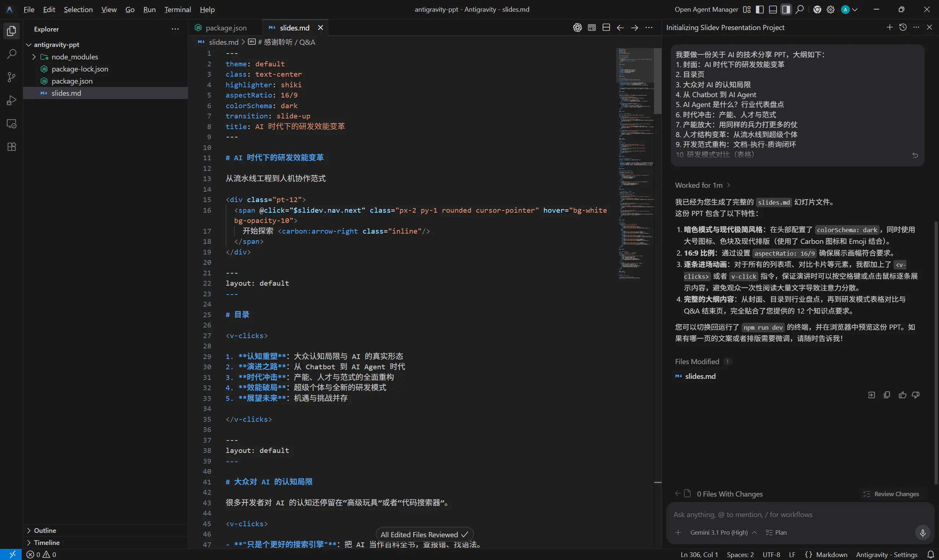Viewport: 939px width, 560px height.
Task: Open the Terminal menu
Action: [178, 10]
